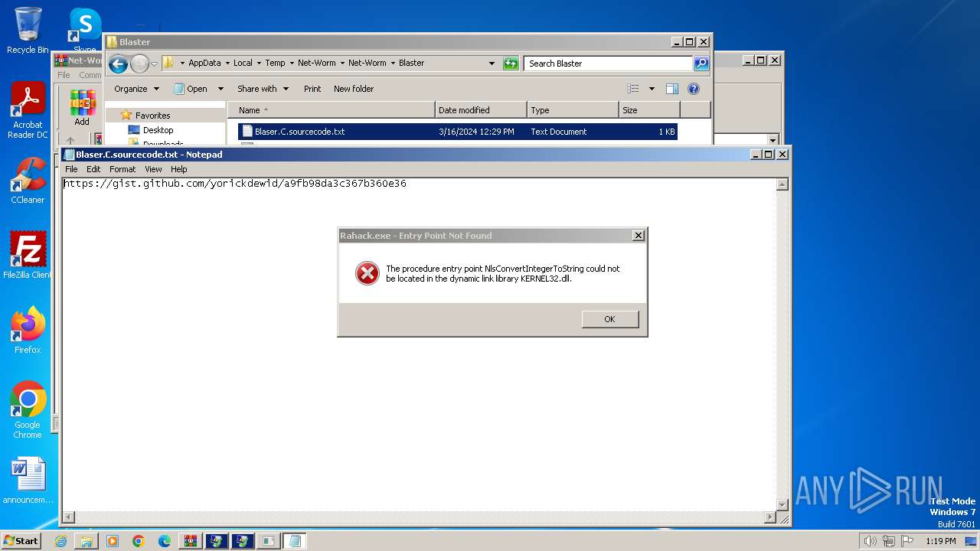This screenshot has width=980, height=551.
Task: Refresh the Blaster folder view
Action: coord(511,64)
